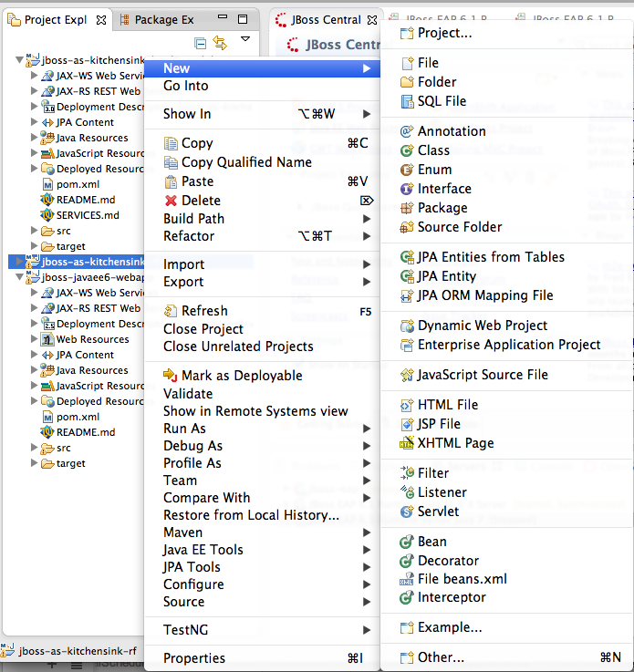Expand the Web Resources tree node
Image resolution: width=634 pixels, height=672 pixels.
click(35, 338)
